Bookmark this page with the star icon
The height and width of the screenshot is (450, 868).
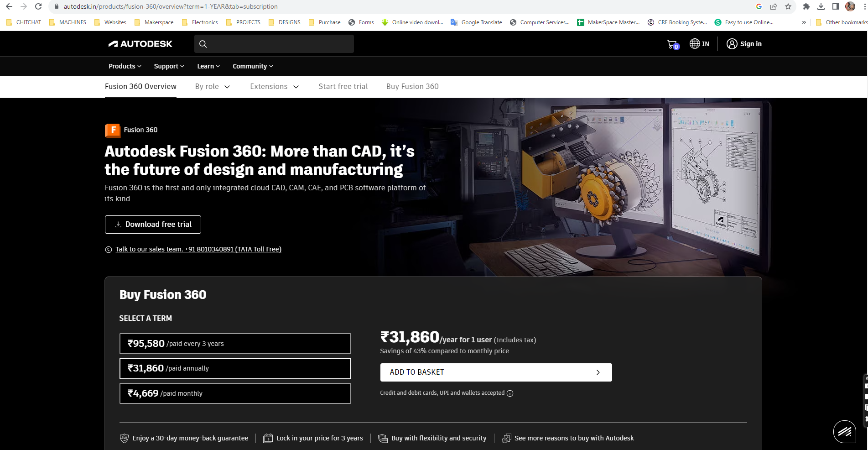(788, 6)
